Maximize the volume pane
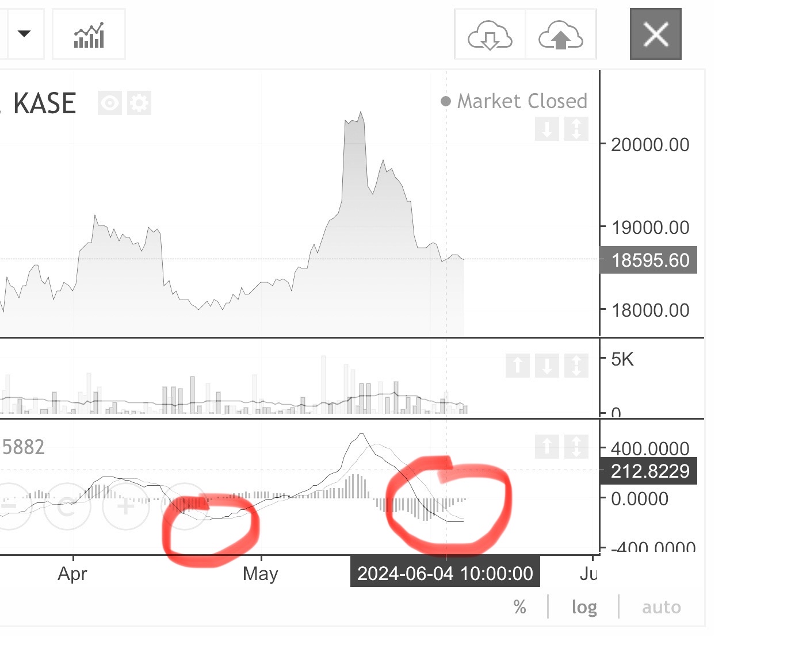Screen dimensions: 795x672 (576, 366)
